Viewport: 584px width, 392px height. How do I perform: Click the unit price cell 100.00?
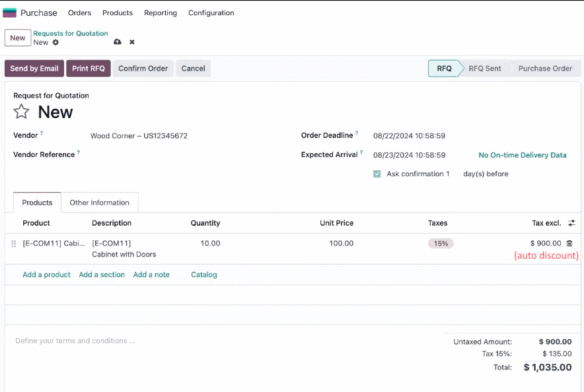click(341, 244)
